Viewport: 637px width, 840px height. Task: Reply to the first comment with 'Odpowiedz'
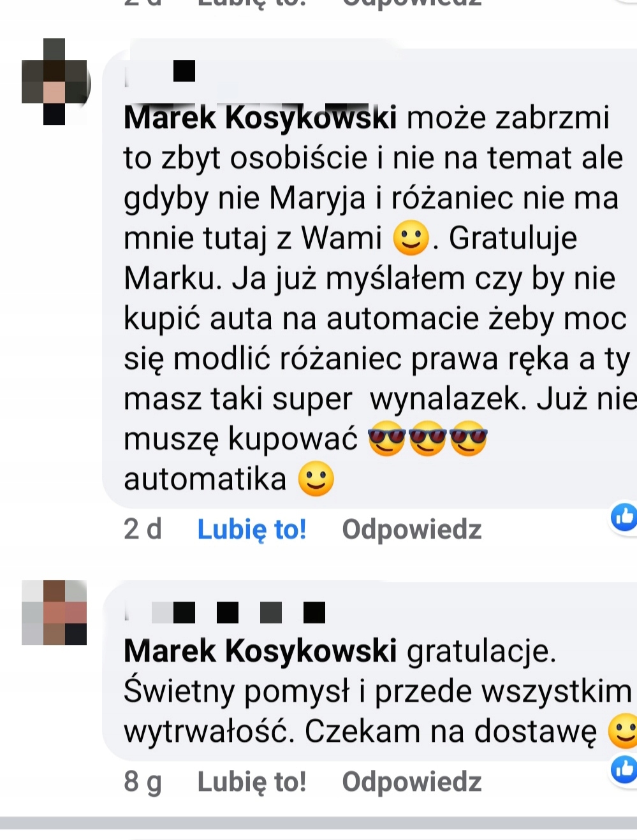(x=412, y=530)
